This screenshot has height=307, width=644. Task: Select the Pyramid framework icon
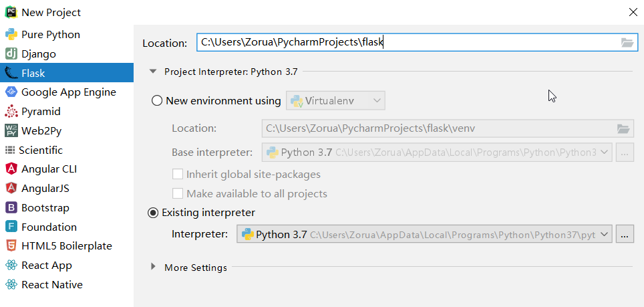[11, 112]
